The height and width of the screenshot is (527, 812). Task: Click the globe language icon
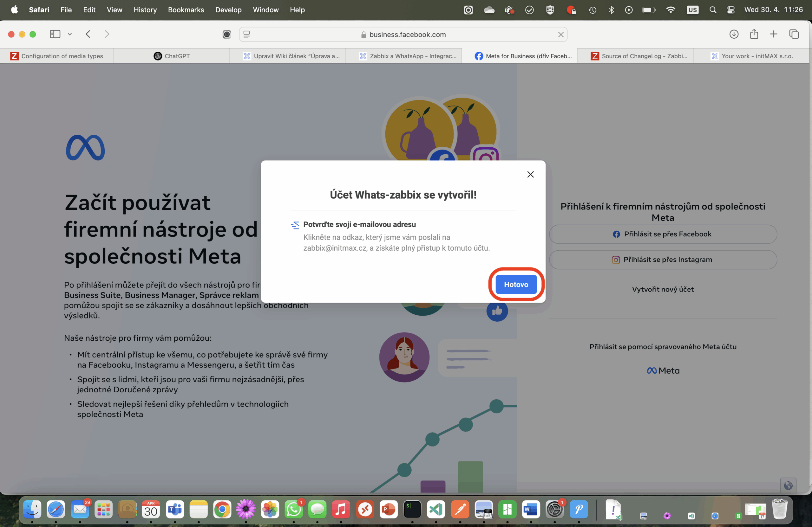pyautogui.click(x=788, y=485)
